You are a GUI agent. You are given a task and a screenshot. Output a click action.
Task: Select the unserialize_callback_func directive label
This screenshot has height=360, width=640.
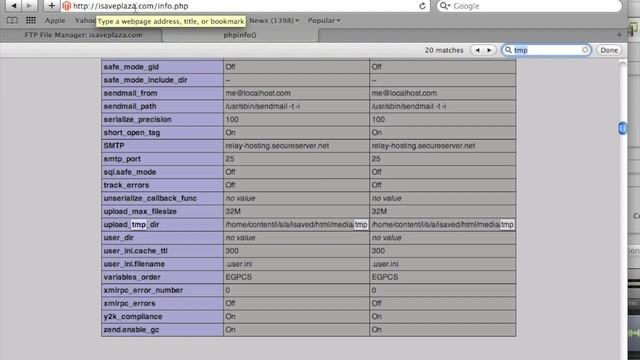150,198
